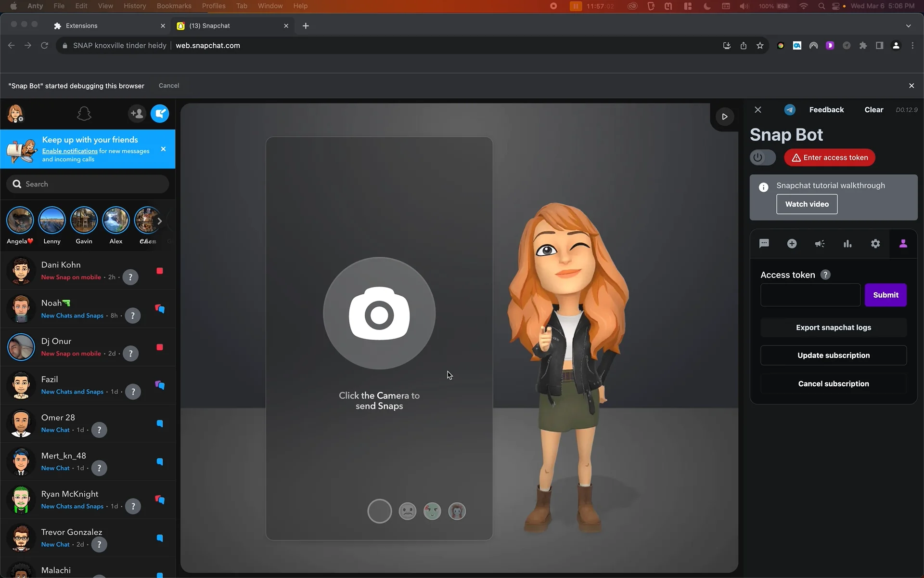
Task: Select the pink face lens
Action: click(457, 511)
